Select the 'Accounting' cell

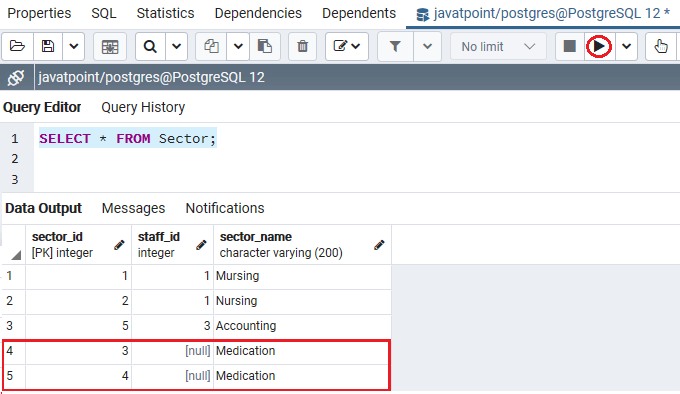[x=302, y=326]
